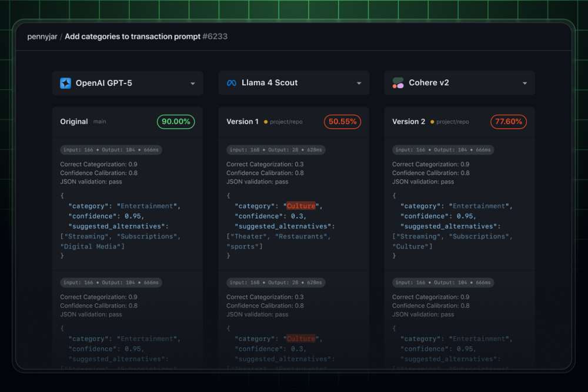Click the orange dot beside Version 2 project/repo
This screenshot has height=392, width=588.
point(432,122)
